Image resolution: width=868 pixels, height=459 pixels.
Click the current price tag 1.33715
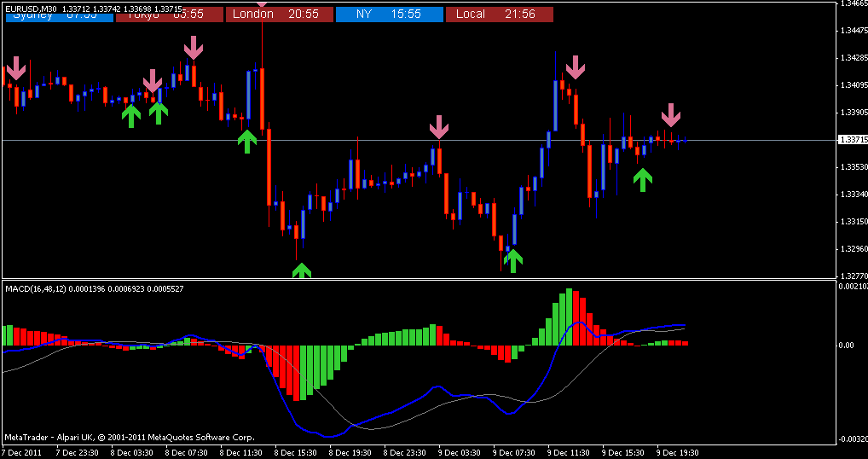coord(853,140)
